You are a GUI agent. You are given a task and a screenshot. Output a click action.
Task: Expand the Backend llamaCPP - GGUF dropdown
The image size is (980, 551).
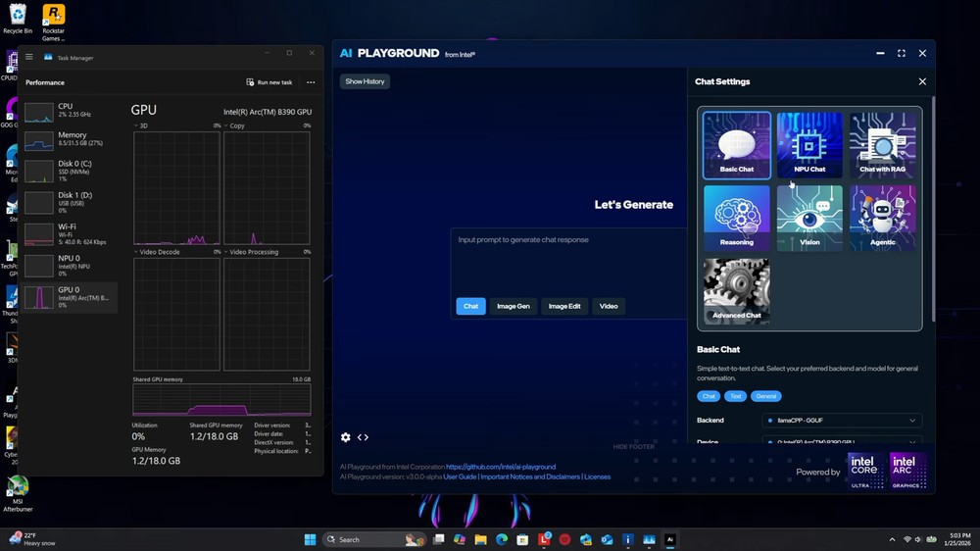[842, 421]
